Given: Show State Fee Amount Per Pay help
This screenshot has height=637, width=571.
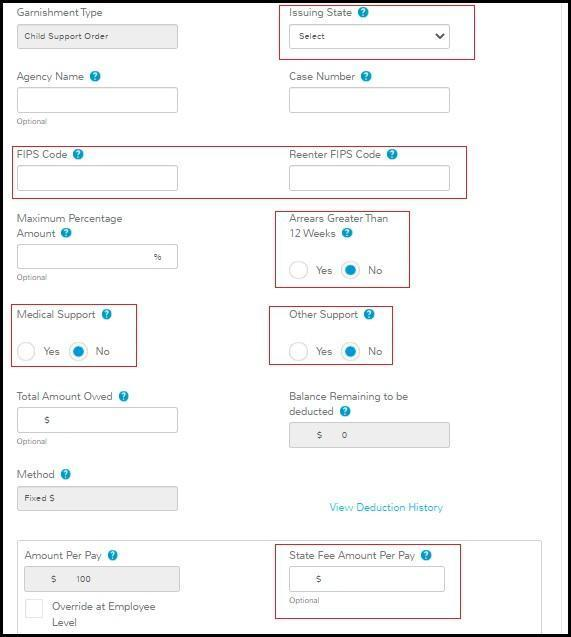Looking at the screenshot, I should [426, 555].
